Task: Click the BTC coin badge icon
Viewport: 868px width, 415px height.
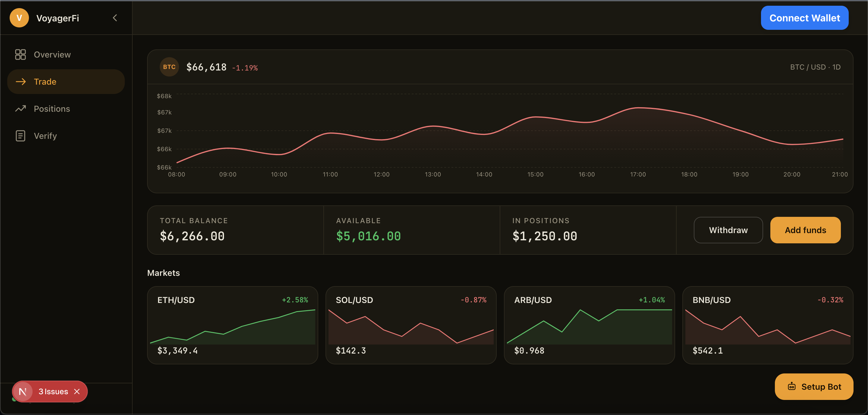Action: click(x=169, y=67)
